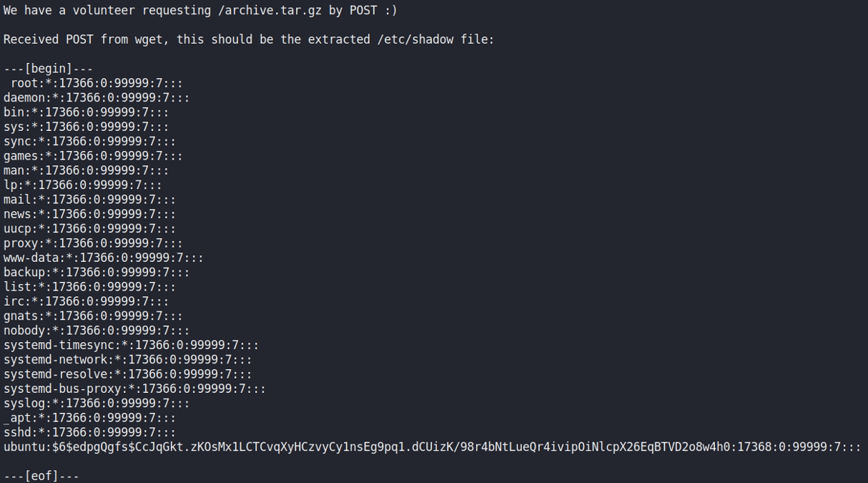
Task: Click the systemd-bus-proxy entry
Action: pyautogui.click(x=134, y=389)
